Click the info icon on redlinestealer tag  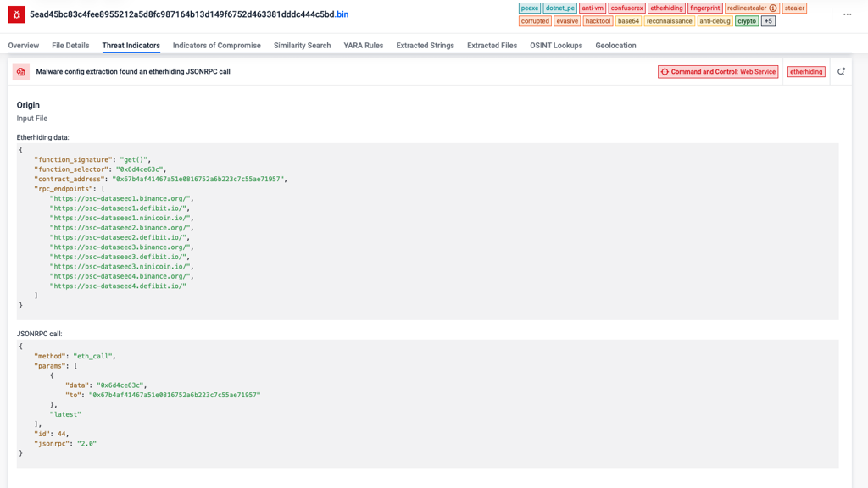pos(773,8)
